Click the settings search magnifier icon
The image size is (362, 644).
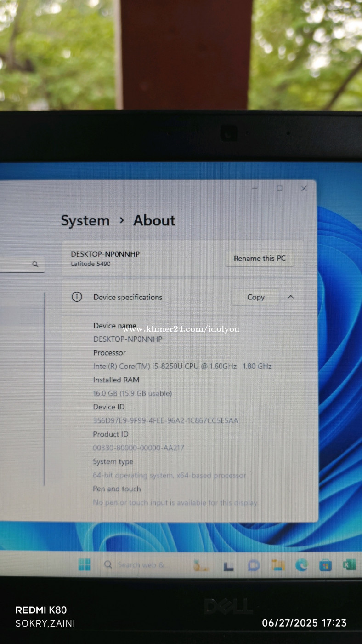point(35,264)
